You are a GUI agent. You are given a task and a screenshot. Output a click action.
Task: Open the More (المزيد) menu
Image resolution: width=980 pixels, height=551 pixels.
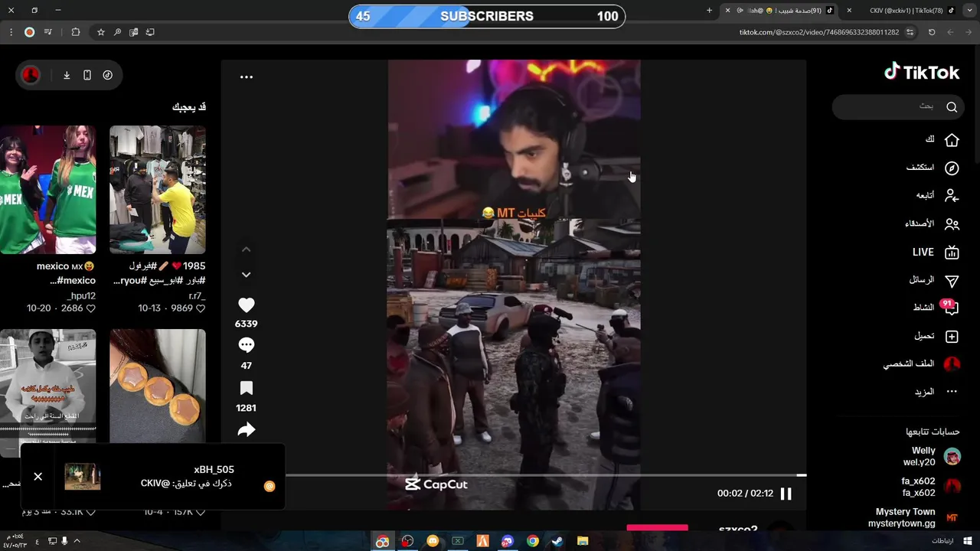tap(936, 392)
